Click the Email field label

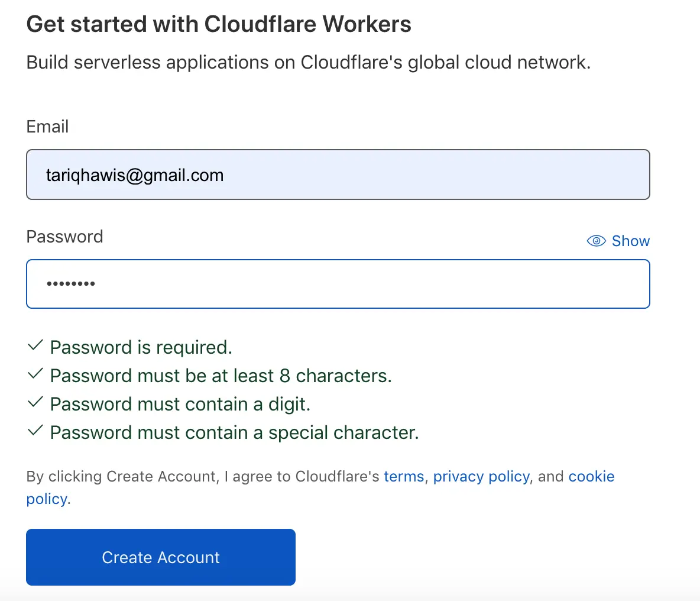[47, 127]
